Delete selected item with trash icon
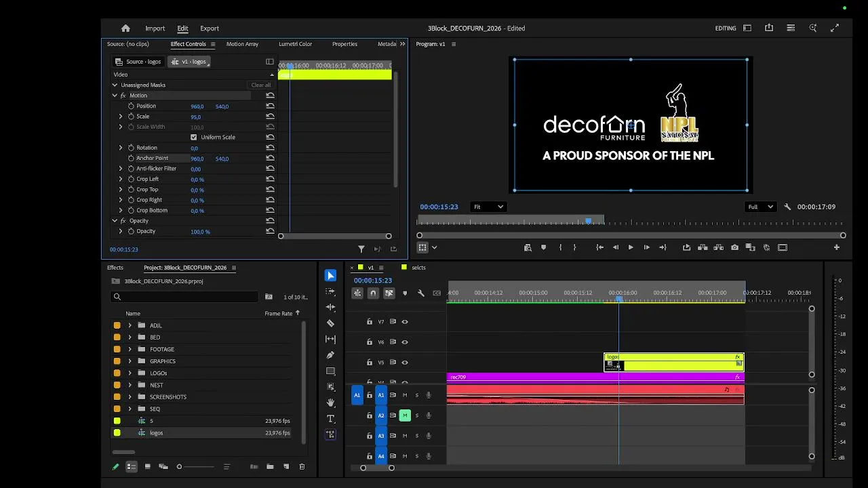 (x=302, y=466)
